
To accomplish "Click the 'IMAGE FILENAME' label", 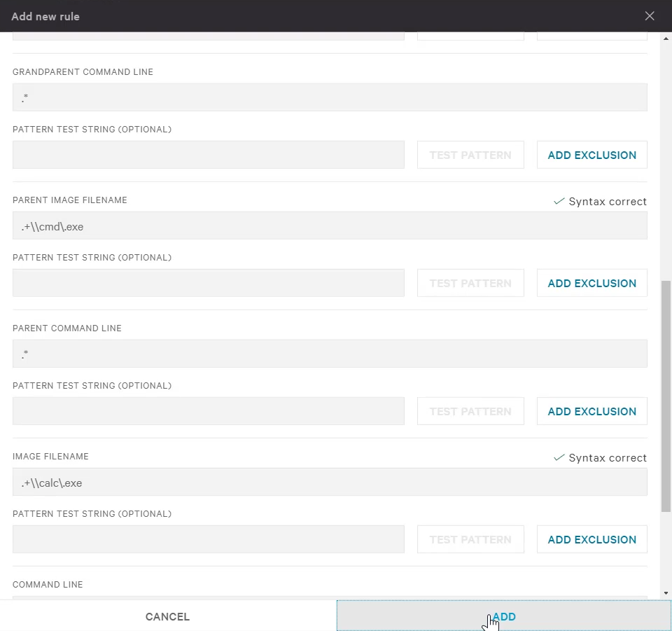I will pyautogui.click(x=50, y=456).
